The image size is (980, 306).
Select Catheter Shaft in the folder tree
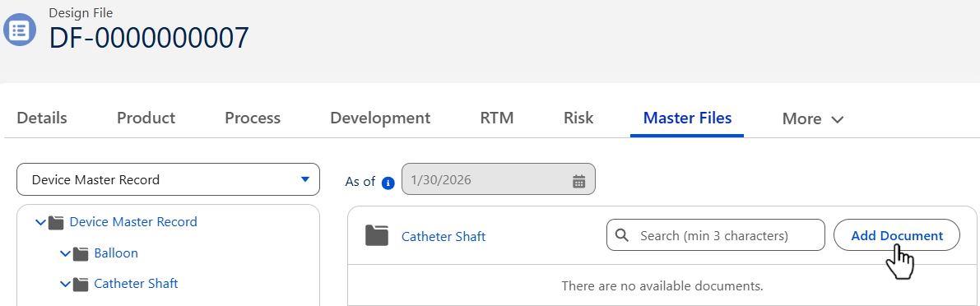[137, 284]
